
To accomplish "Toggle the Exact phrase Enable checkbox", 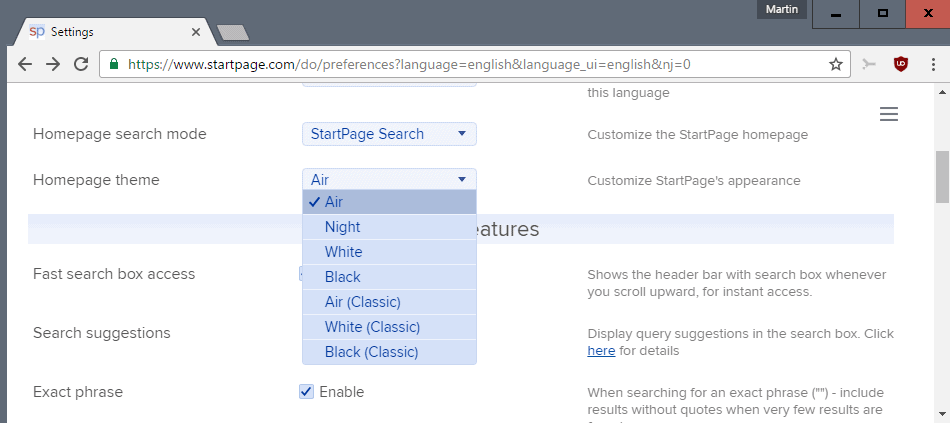I will coord(307,391).
